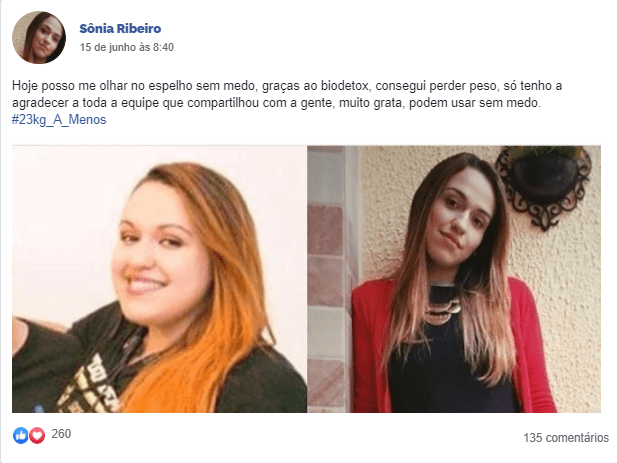Open the Sônia Ribeiro profile name link
This screenshot has width=617, height=463.
pos(120,28)
